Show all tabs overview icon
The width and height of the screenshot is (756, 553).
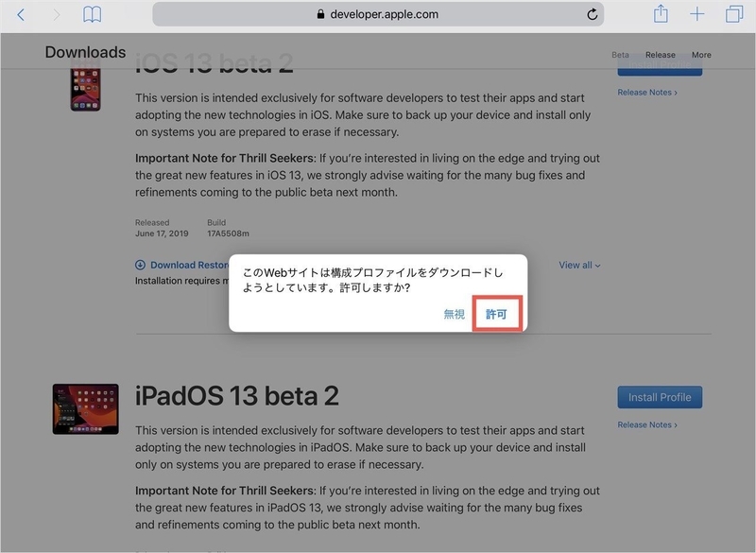coord(734,14)
